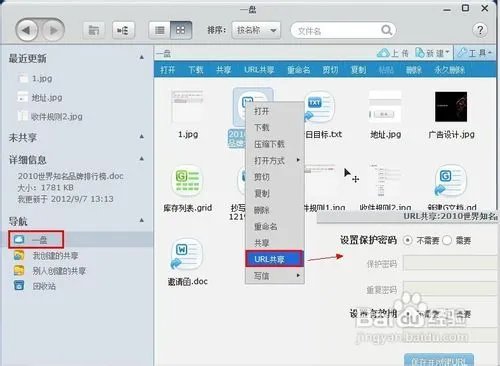Go back with the left arrow button
Screen dimensions: 500x366
(x=27, y=30)
